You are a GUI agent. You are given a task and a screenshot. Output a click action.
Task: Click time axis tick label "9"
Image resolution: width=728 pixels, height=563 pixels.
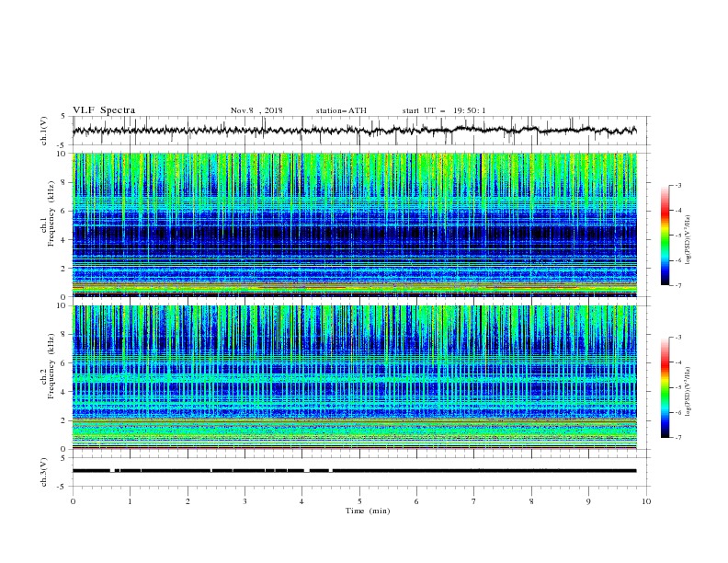588,501
